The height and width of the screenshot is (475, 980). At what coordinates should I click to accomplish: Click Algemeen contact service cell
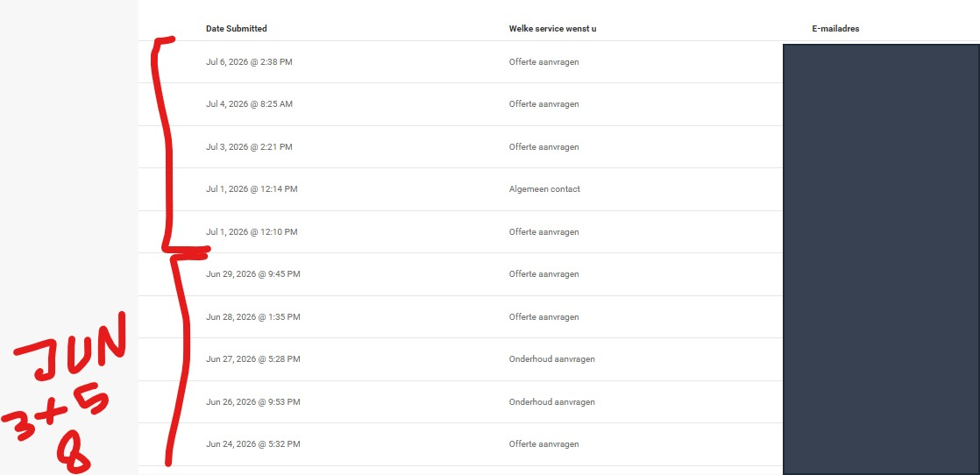point(544,188)
